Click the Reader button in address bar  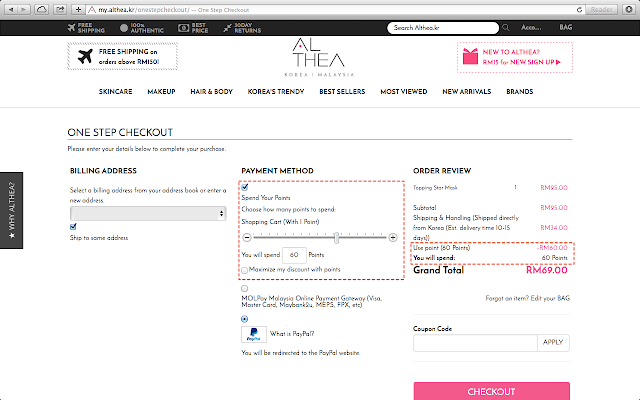click(601, 9)
